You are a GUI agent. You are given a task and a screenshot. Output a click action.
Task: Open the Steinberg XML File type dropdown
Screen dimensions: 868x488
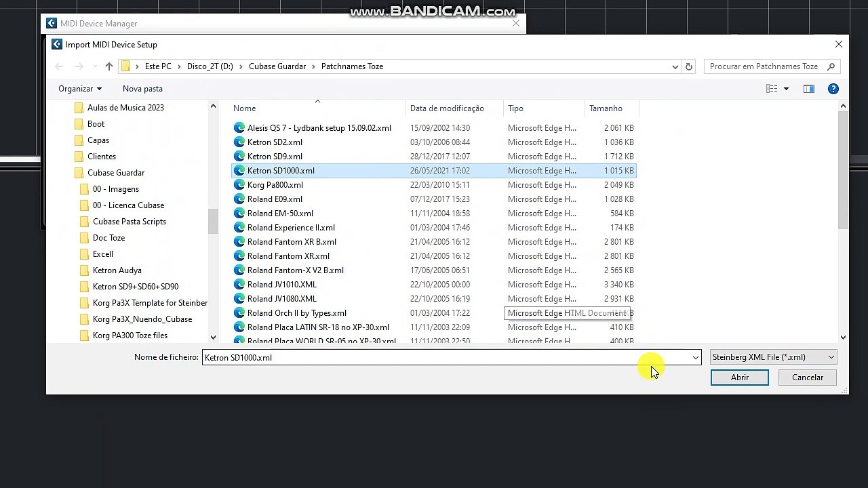[x=773, y=357]
